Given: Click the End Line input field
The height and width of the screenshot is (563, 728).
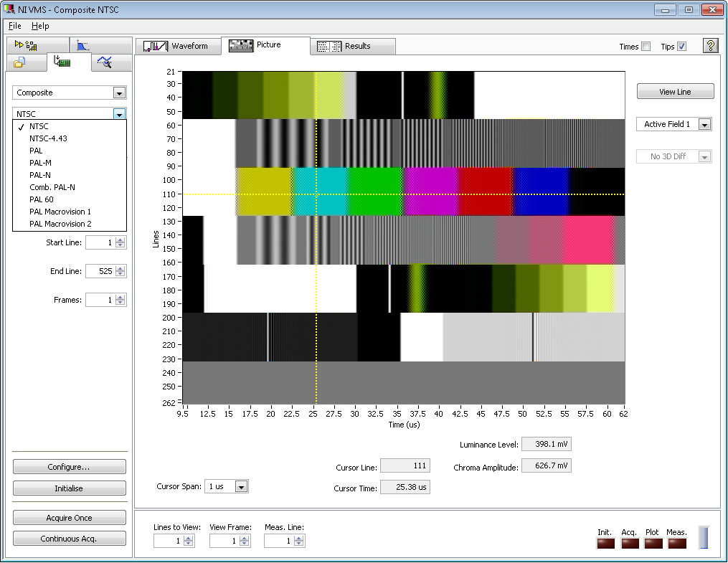Looking at the screenshot, I should coord(100,271).
